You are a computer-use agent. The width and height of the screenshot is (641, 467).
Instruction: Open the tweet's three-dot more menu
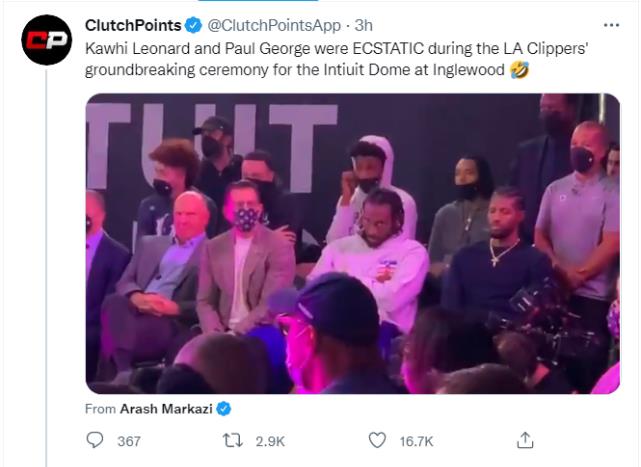(611, 24)
